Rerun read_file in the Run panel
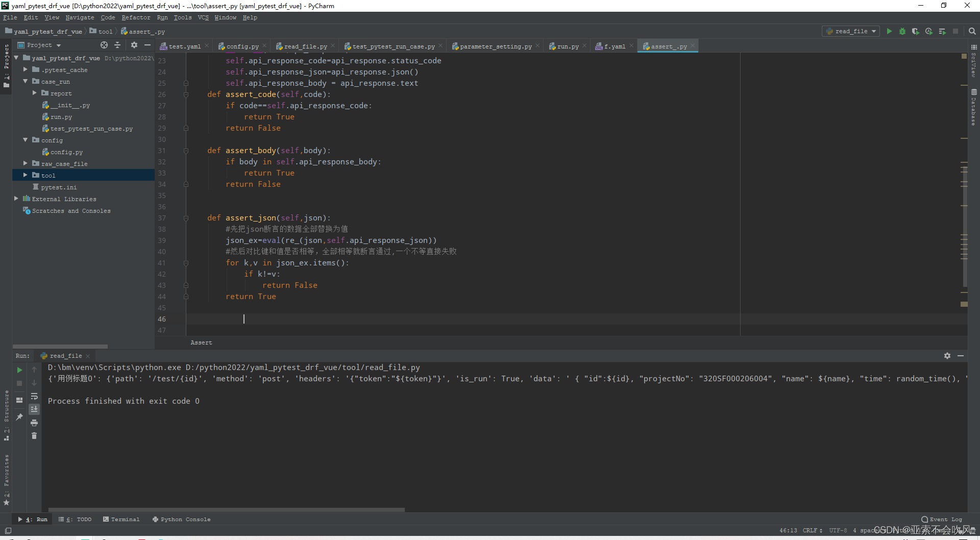The image size is (980, 540). click(19, 370)
